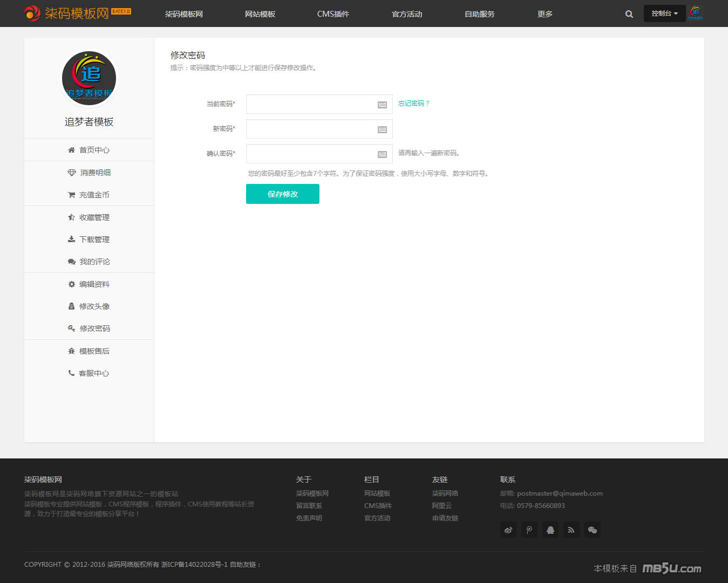Click the search magnifier icon in header
The height and width of the screenshot is (583, 728).
[629, 14]
